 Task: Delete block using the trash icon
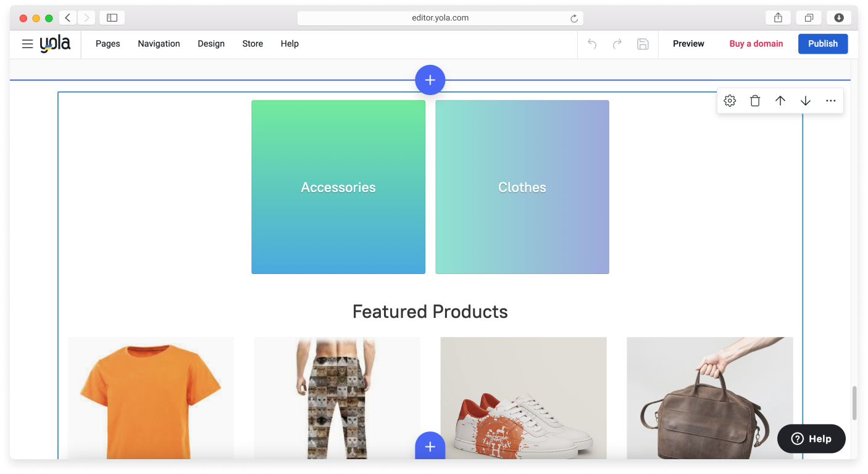coord(755,101)
